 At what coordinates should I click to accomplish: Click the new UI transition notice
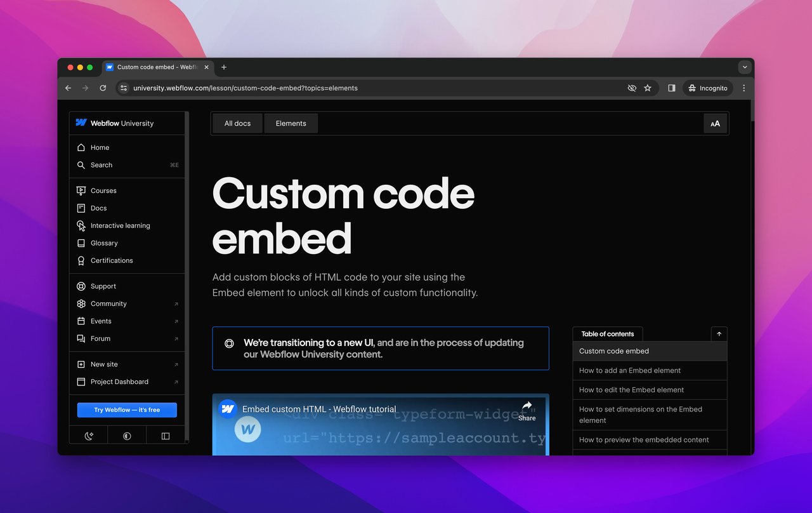tap(381, 349)
